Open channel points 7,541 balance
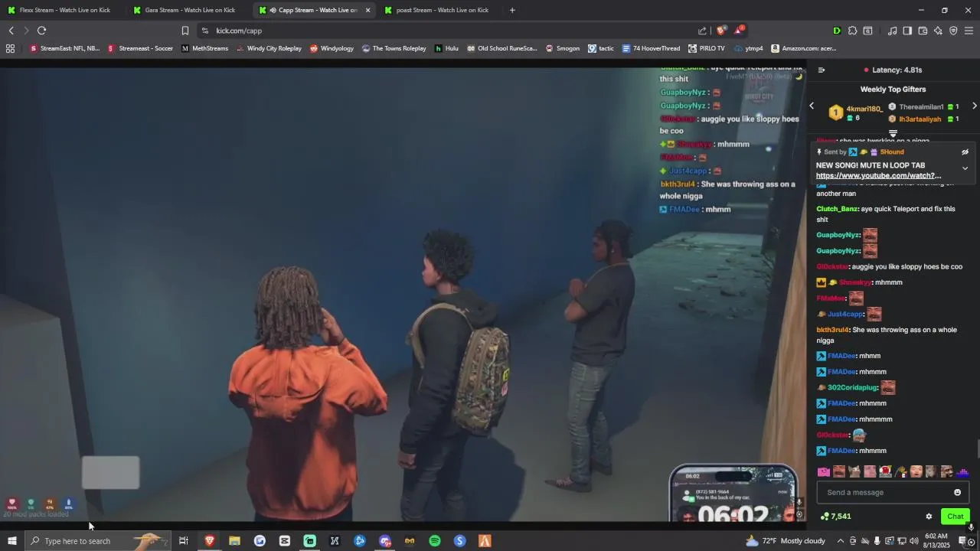Image resolution: width=980 pixels, height=551 pixels. pyautogui.click(x=835, y=517)
